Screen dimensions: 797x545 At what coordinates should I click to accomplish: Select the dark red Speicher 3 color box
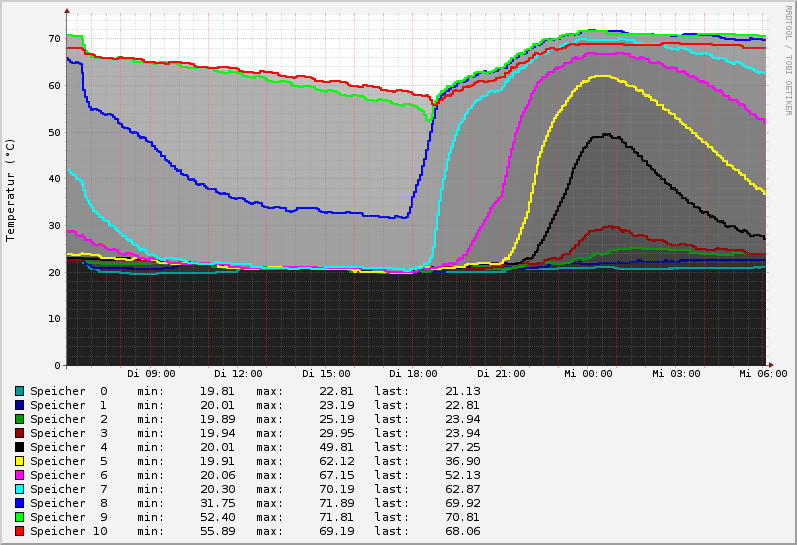(x=19, y=433)
